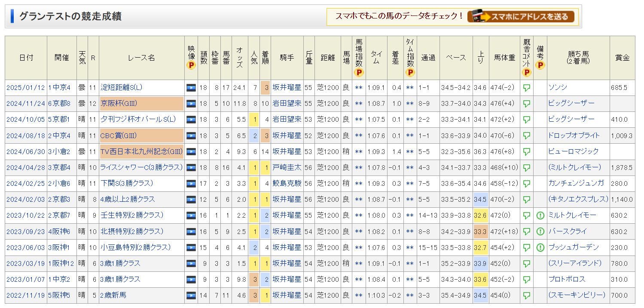Open venue link 3小倉2
644x308 pixels.
pos(59,152)
